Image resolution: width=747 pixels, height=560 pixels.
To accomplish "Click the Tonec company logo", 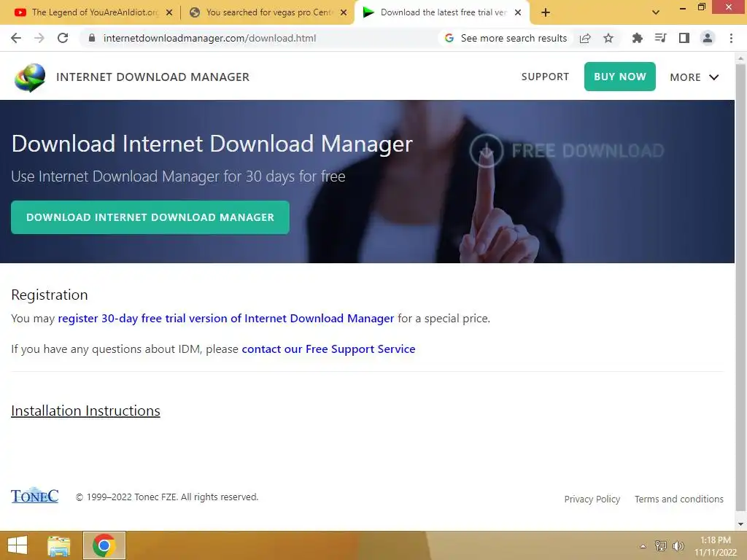I will (35, 496).
